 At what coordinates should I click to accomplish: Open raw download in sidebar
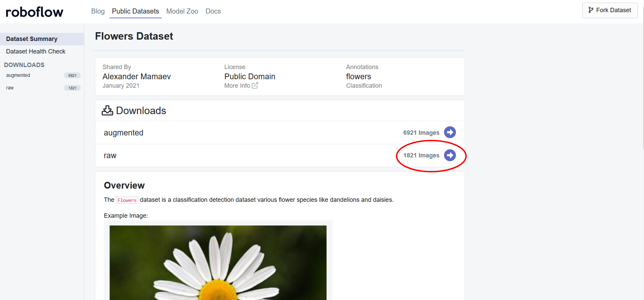10,88
